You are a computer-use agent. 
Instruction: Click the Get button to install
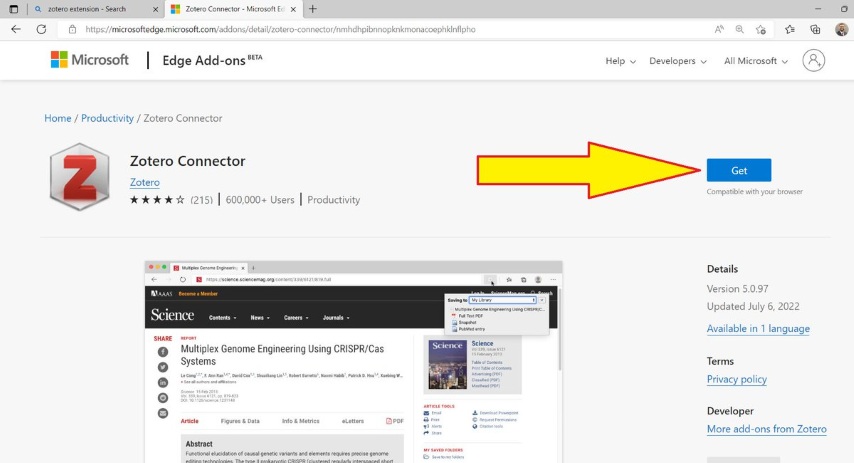[x=738, y=170]
